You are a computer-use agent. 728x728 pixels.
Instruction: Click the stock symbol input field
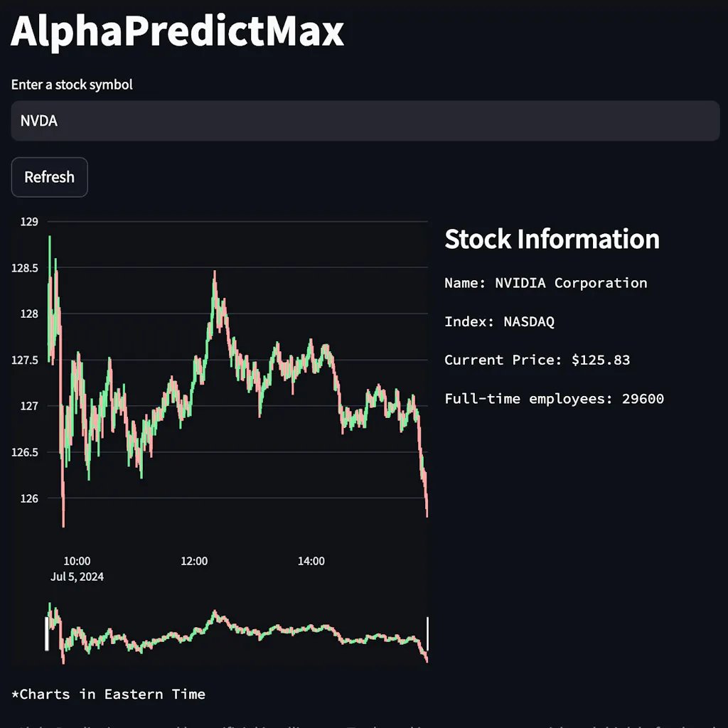pos(364,121)
